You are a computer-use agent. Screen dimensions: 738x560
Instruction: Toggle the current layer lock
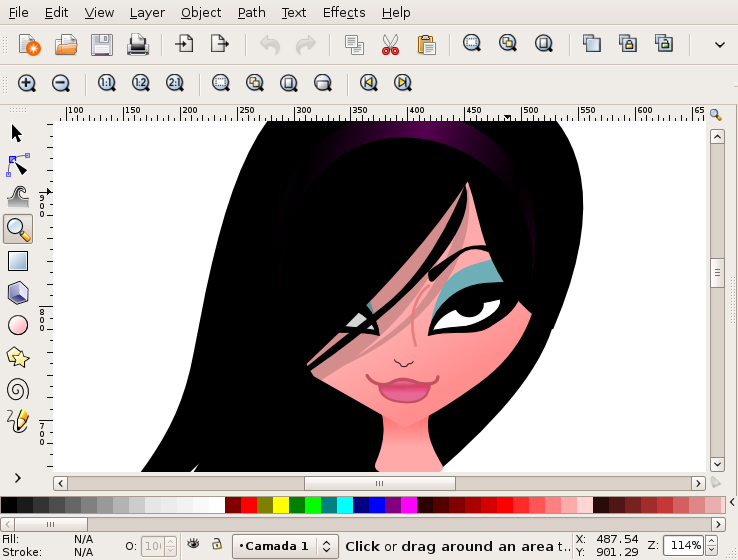pyautogui.click(x=216, y=545)
